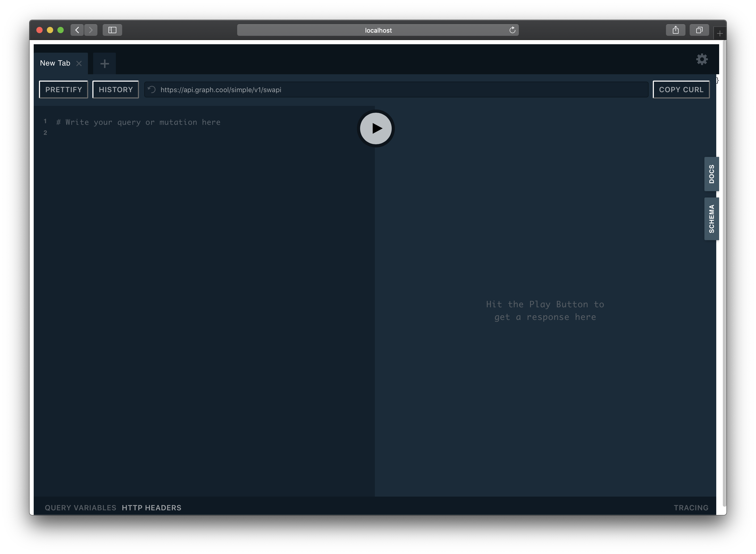The width and height of the screenshot is (756, 554).
Task: Open the Safari share menu
Action: click(x=675, y=30)
